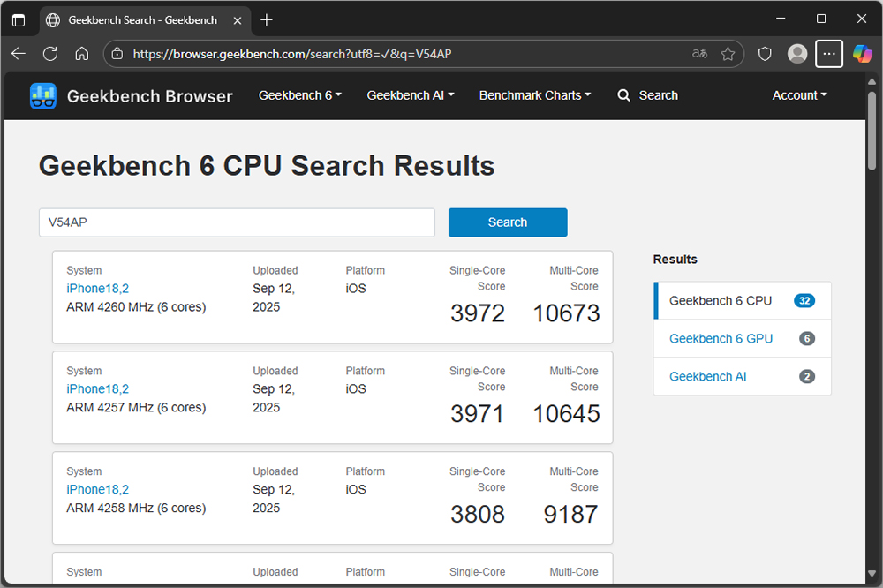View site information lock icon
This screenshot has height=588, width=883.
click(x=117, y=54)
